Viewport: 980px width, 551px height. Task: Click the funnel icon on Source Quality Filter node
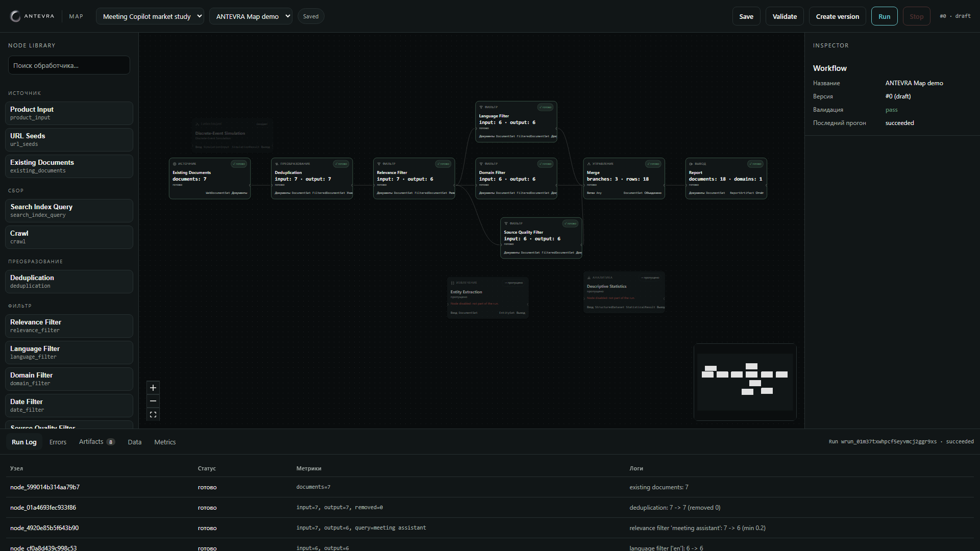[506, 223]
